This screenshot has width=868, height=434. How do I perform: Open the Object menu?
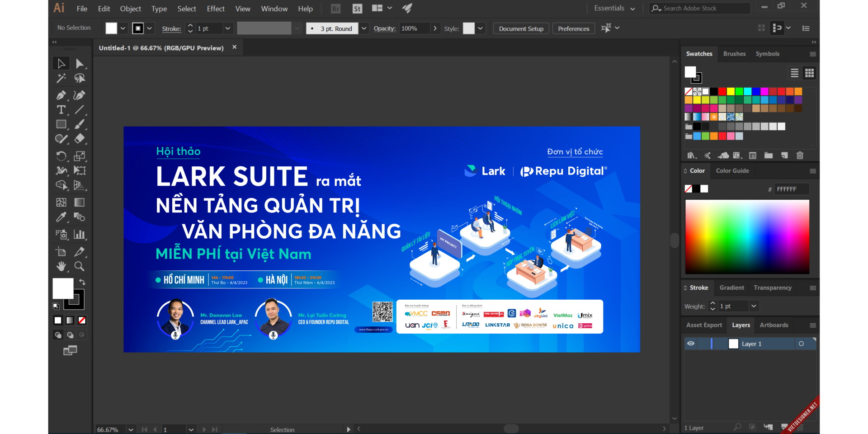130,9
